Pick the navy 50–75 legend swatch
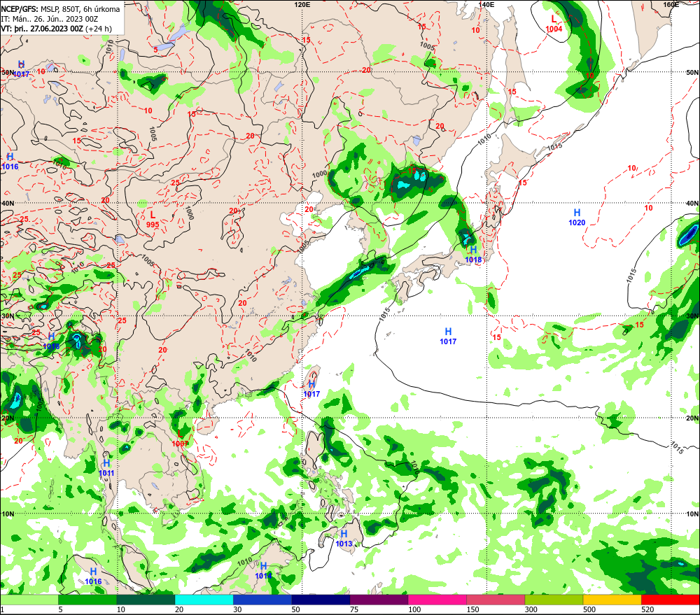 point(321,600)
